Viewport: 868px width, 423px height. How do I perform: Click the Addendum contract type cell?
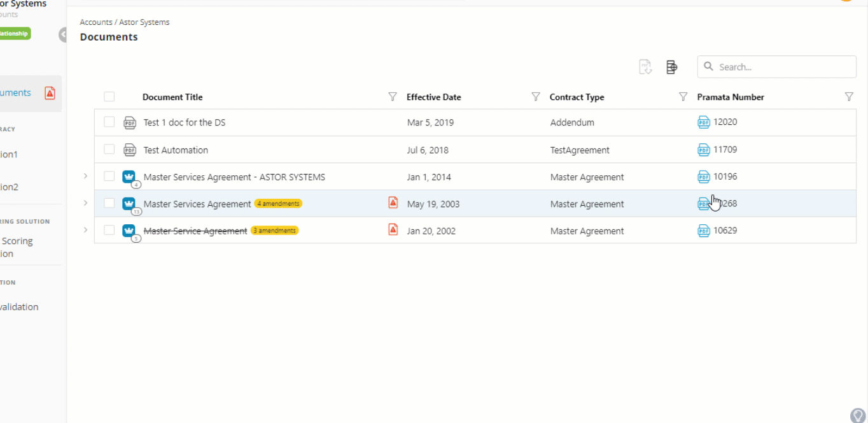click(572, 122)
